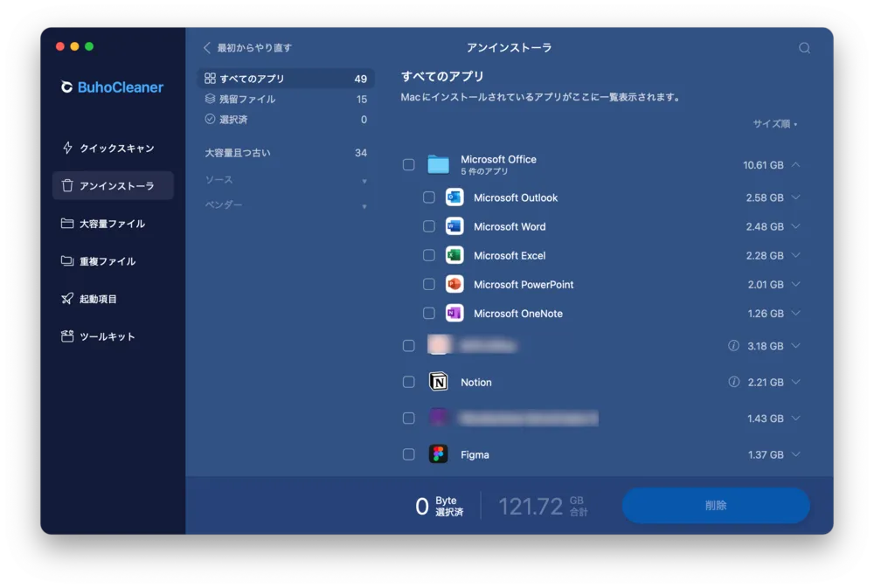Screen dimensions: 874x588
Task: Click the Microsoft Office group name
Action: [498, 159]
